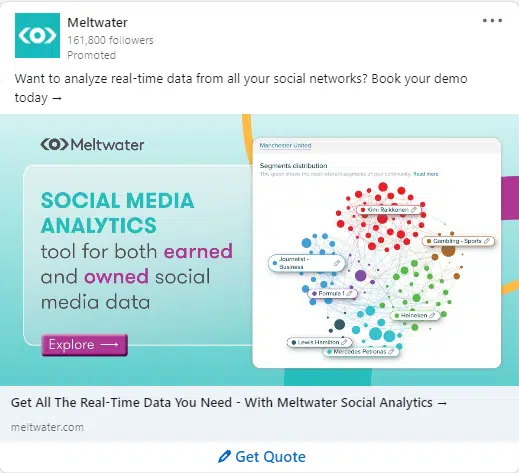Open the three-dot post options menu
This screenshot has height=473, width=519.
[x=492, y=21]
